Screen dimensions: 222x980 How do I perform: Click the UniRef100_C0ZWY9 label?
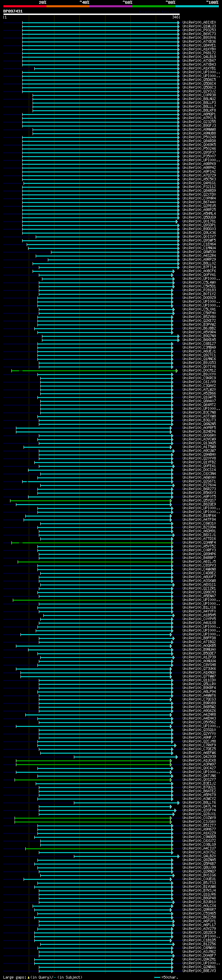click(x=199, y=818)
